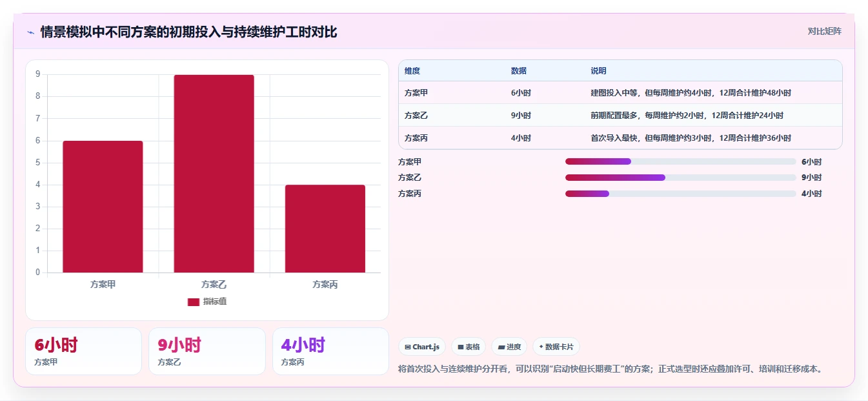Click the 方案乙 bar in the chart
868x401 pixels.
point(214,174)
